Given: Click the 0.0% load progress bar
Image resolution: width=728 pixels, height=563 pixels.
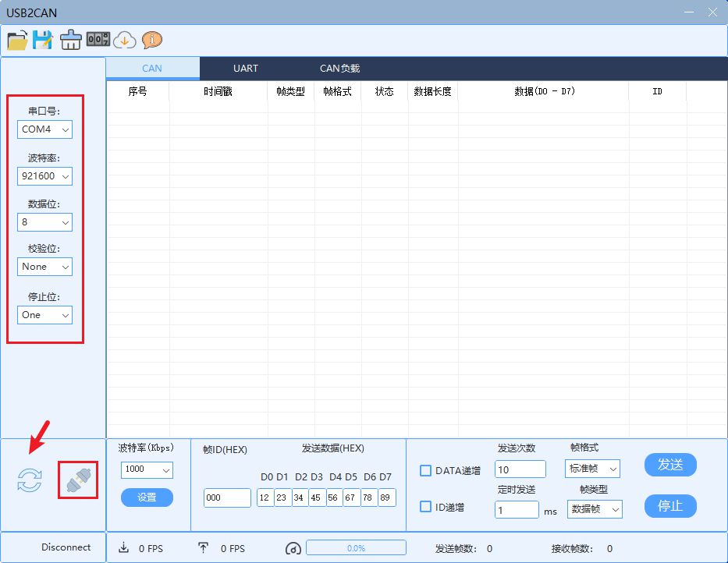Looking at the screenshot, I should click(x=356, y=548).
